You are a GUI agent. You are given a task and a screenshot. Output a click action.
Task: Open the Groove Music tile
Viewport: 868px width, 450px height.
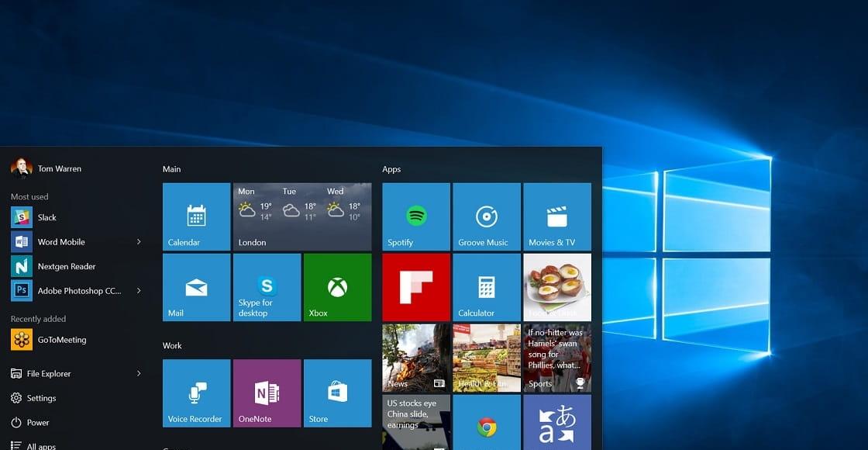coord(487,216)
